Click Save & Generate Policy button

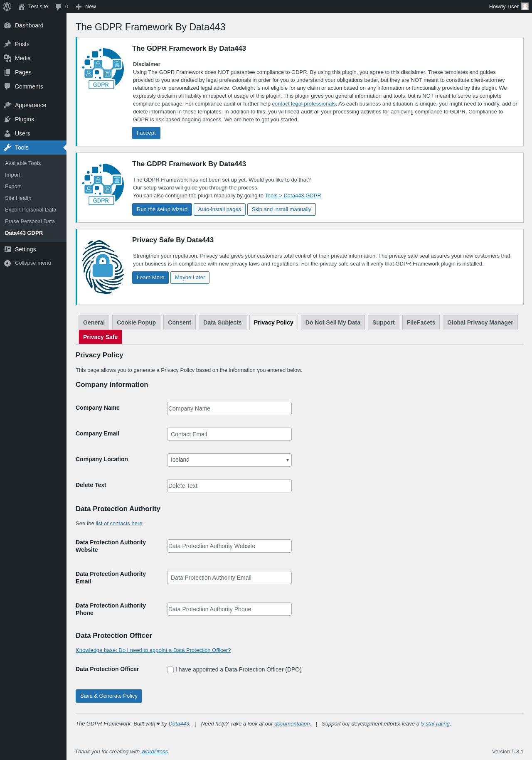pyautogui.click(x=109, y=696)
